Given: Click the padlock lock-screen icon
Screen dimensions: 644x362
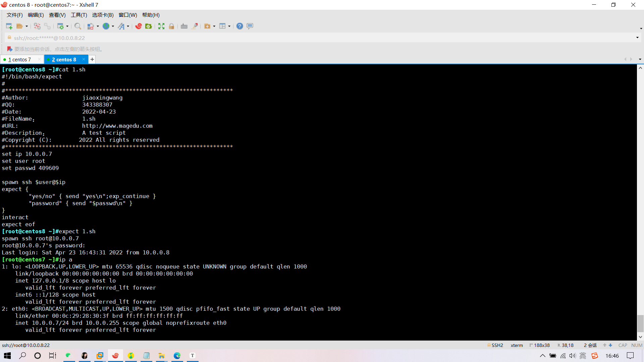Looking at the screenshot, I should click(x=171, y=26).
